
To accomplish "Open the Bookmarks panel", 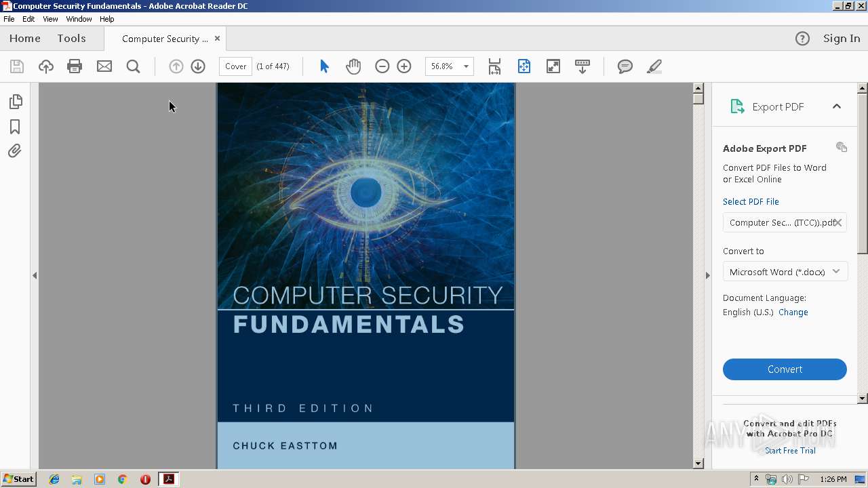I will coord(15,127).
